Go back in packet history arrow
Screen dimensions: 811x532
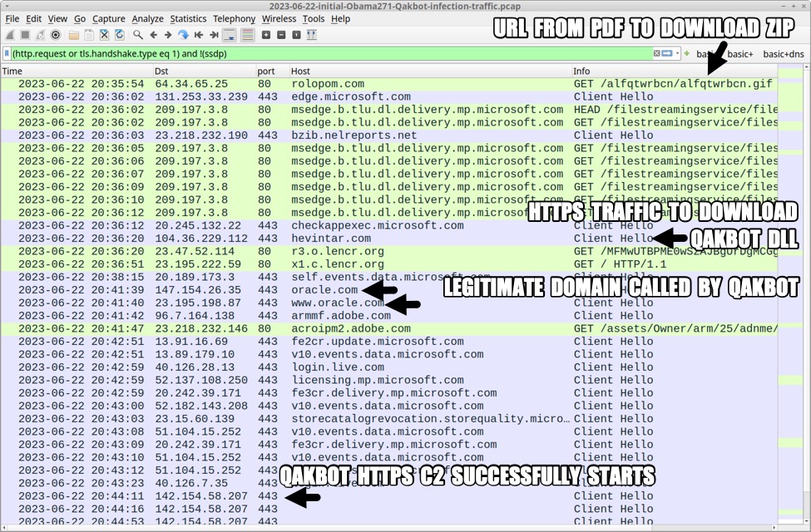pos(153,35)
